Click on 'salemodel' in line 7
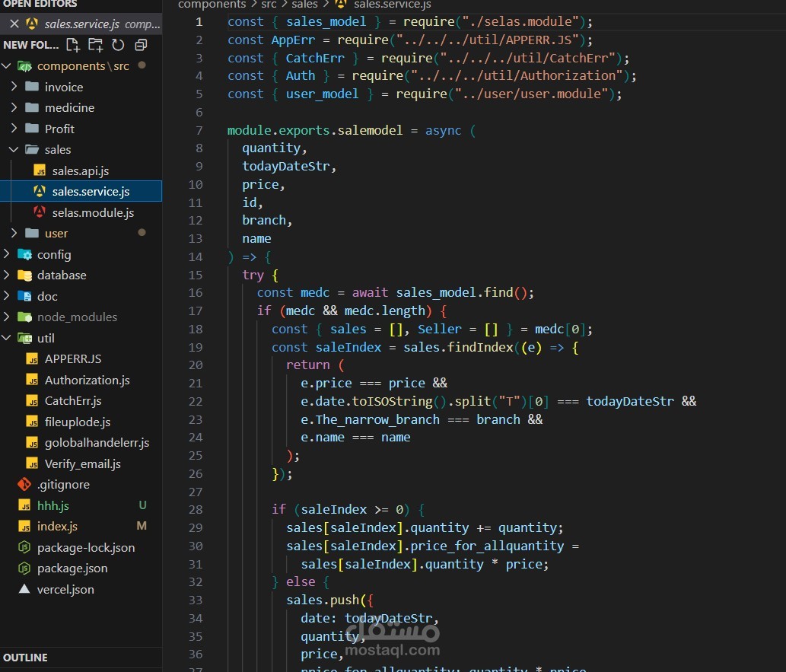The width and height of the screenshot is (786, 672). pyautogui.click(x=370, y=130)
